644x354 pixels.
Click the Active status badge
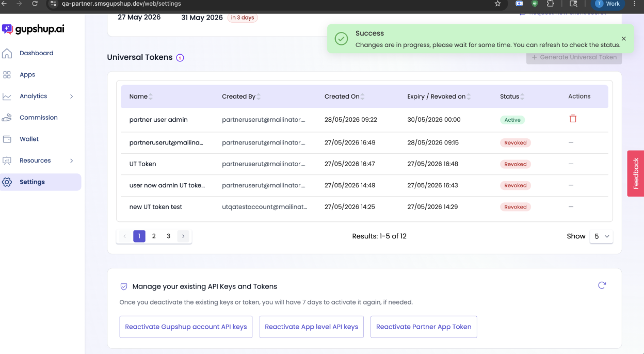512,120
